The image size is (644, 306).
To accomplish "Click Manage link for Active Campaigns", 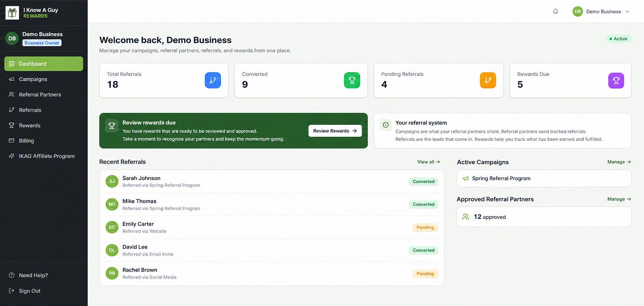I will click(x=619, y=162).
